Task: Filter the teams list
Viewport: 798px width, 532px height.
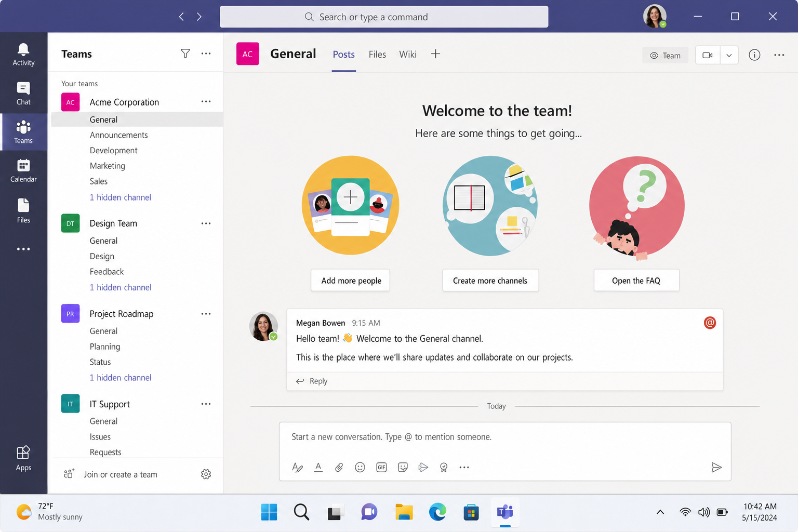Action: [x=185, y=54]
